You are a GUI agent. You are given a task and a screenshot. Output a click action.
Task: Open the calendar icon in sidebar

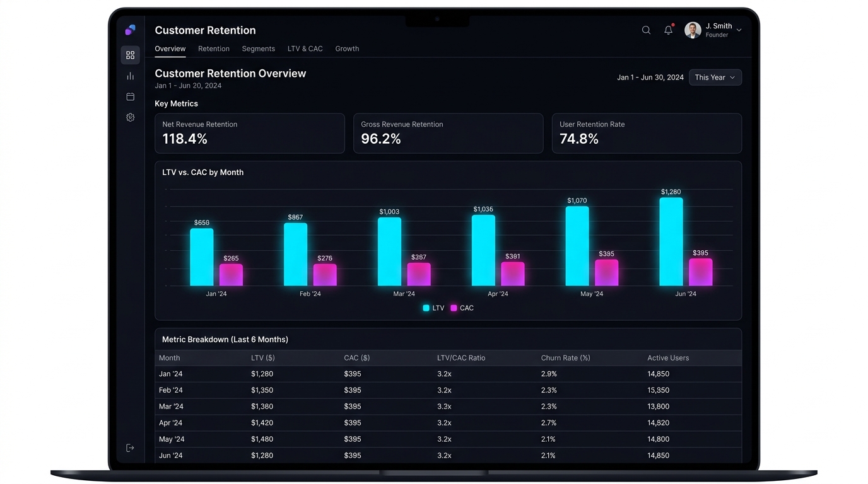(131, 97)
